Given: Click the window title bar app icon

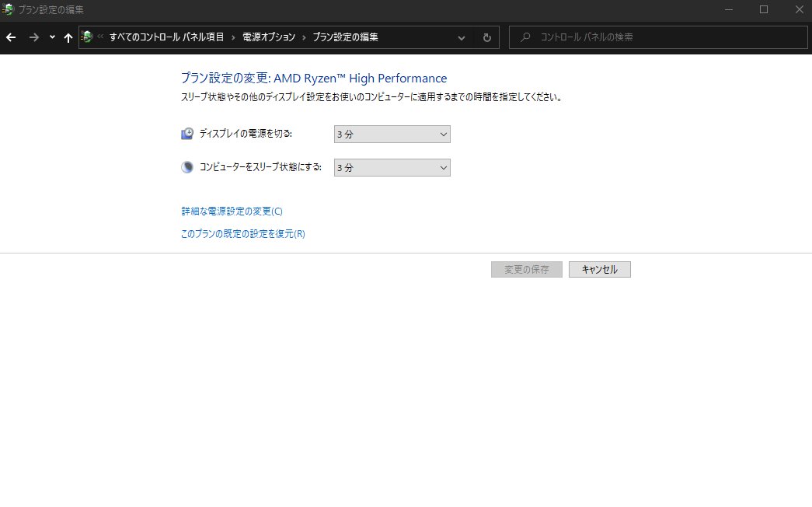Looking at the screenshot, I should [8, 9].
